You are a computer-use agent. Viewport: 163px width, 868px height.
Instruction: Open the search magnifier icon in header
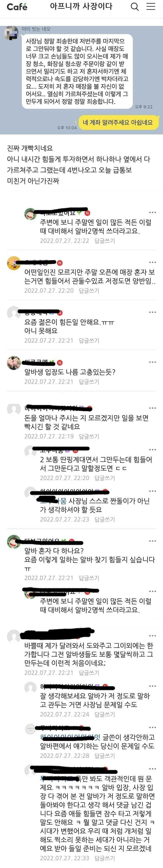tap(135, 7)
